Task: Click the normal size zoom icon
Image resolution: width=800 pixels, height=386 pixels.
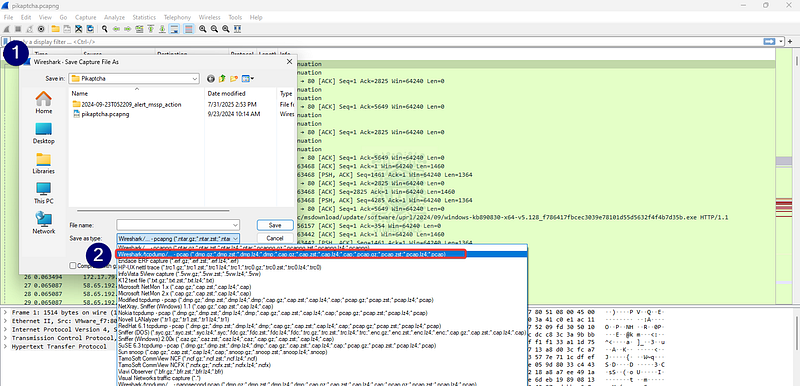Action: [226, 29]
